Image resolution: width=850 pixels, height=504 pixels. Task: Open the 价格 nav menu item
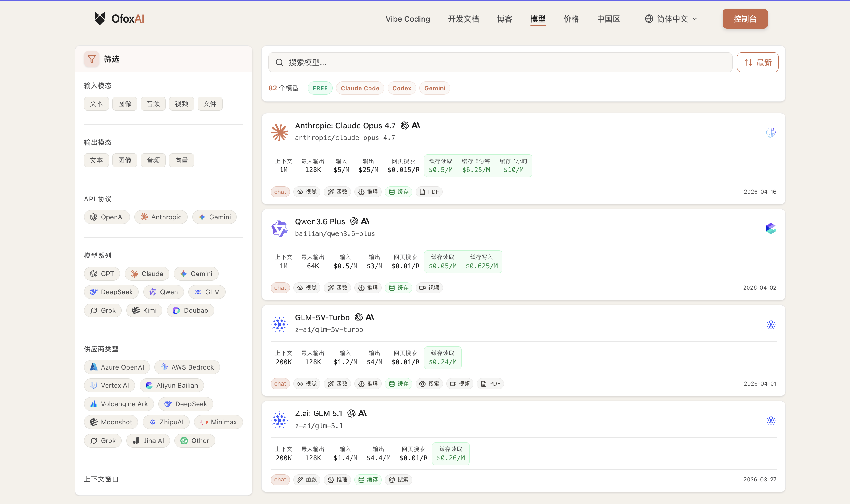tap(571, 19)
